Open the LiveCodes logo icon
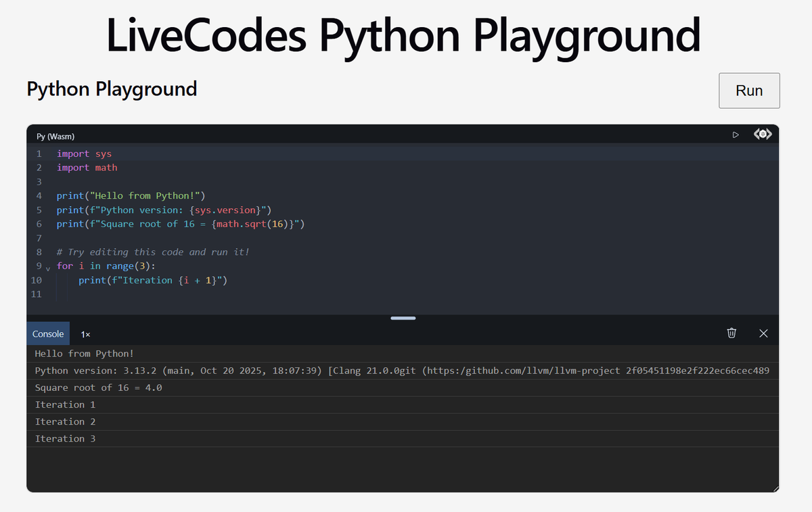The image size is (812, 512). pos(763,134)
